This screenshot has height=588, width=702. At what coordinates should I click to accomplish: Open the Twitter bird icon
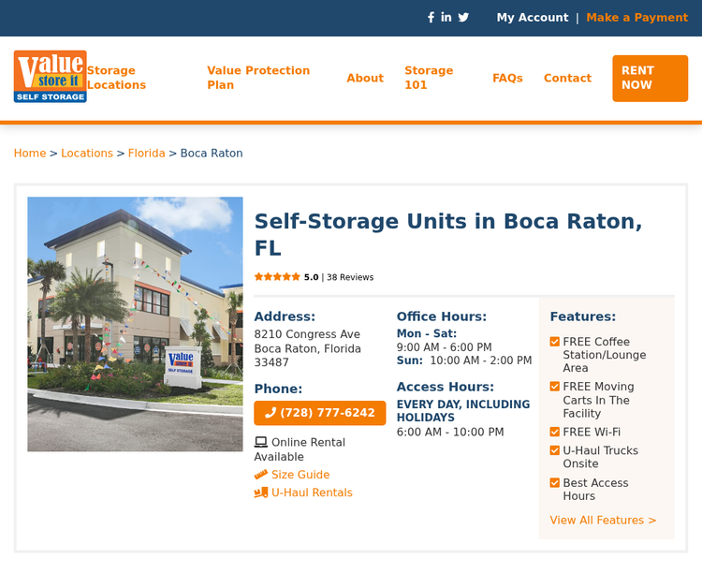(x=463, y=18)
